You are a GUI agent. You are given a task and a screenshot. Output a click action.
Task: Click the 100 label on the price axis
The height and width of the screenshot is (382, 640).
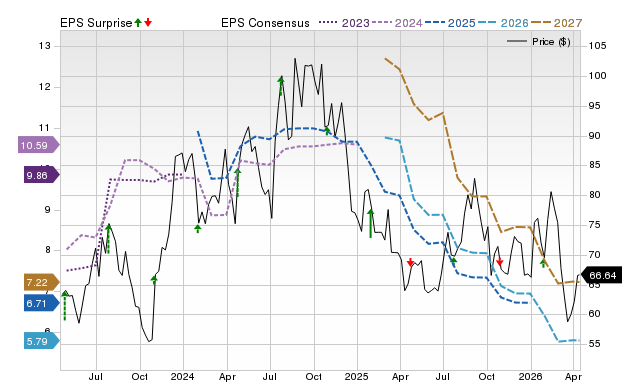(597, 76)
